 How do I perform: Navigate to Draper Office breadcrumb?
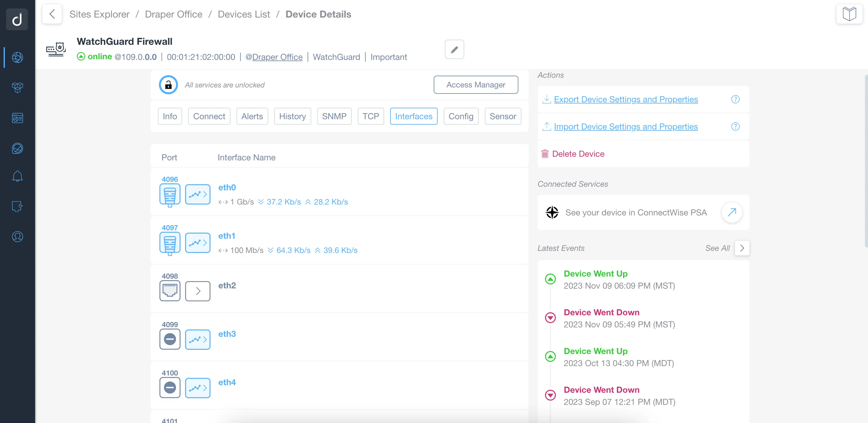(174, 14)
